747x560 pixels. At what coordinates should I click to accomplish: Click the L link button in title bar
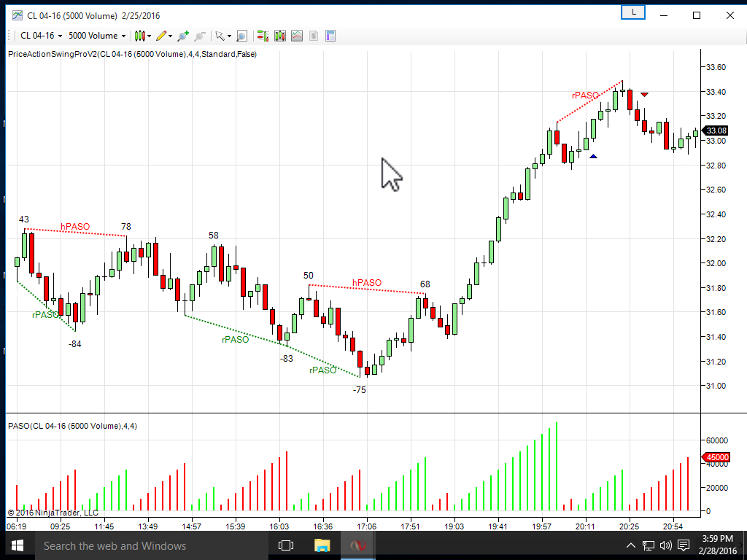point(633,12)
